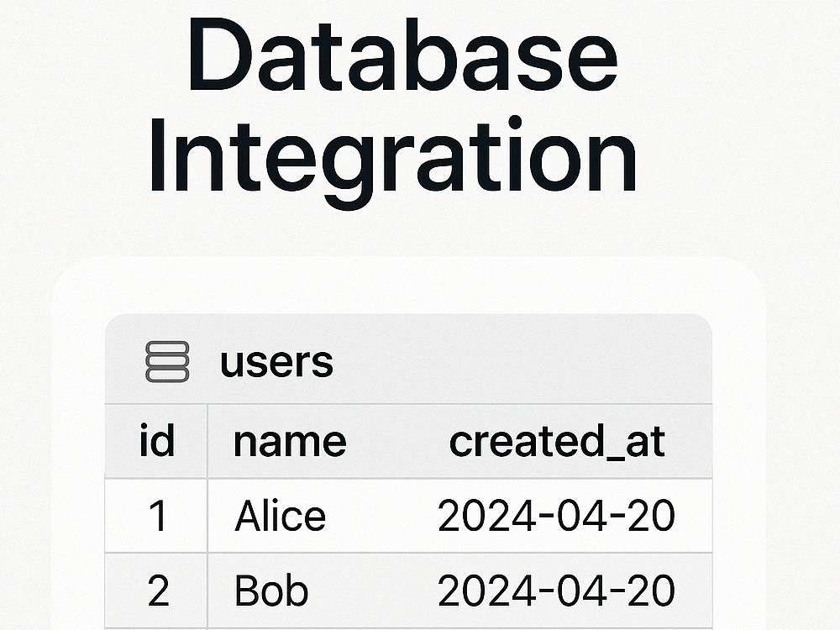The height and width of the screenshot is (630, 840).
Task: Select the created_at date in Bob's row
Action: (x=556, y=591)
